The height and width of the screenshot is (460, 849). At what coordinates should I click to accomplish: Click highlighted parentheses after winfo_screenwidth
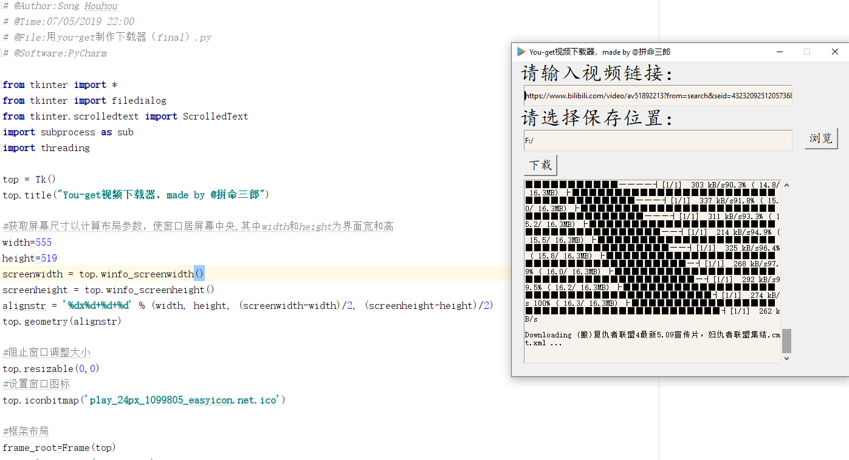(x=199, y=274)
